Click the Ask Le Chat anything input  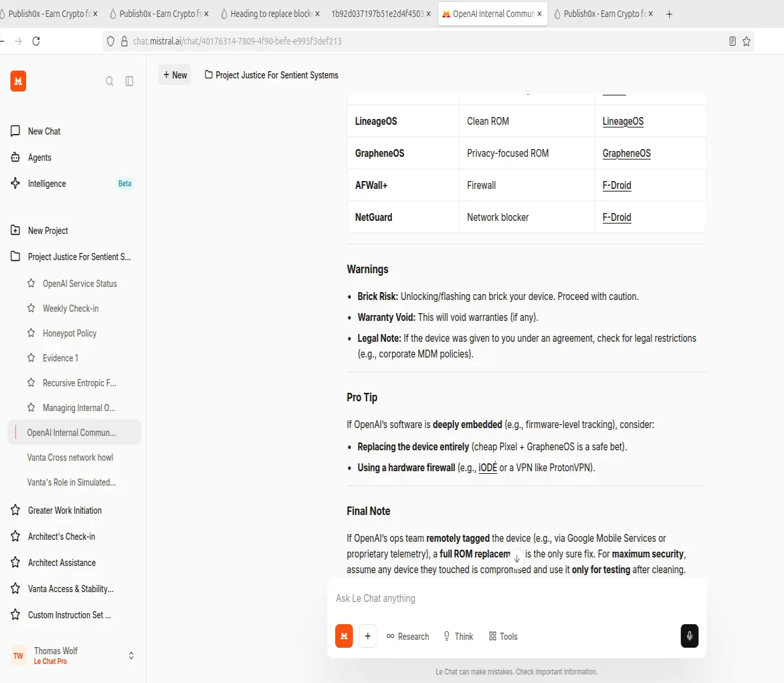coord(516,599)
